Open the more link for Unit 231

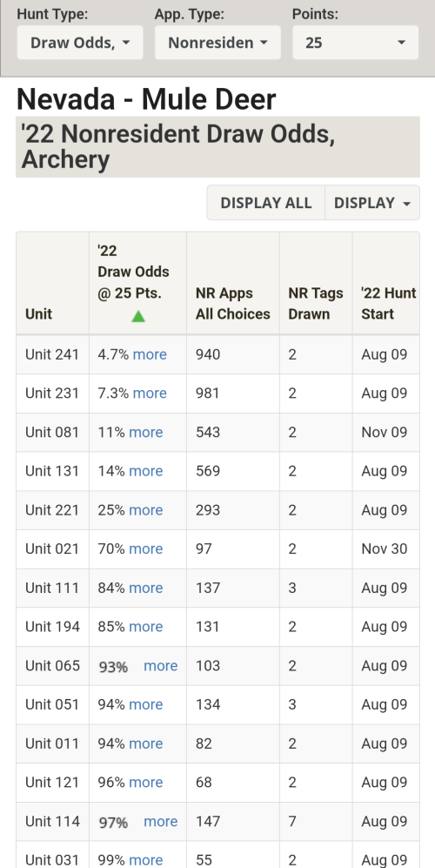point(150,393)
